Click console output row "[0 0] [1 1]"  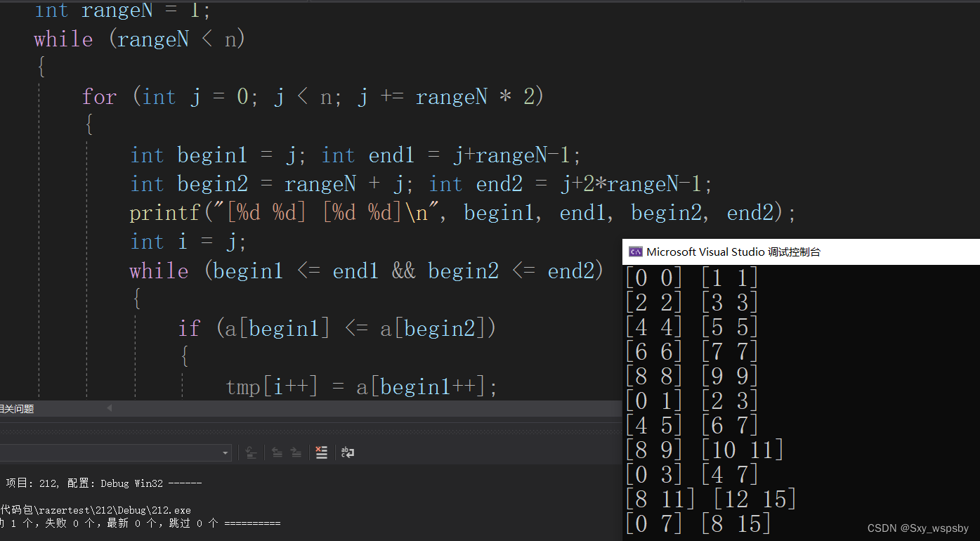[x=691, y=278]
